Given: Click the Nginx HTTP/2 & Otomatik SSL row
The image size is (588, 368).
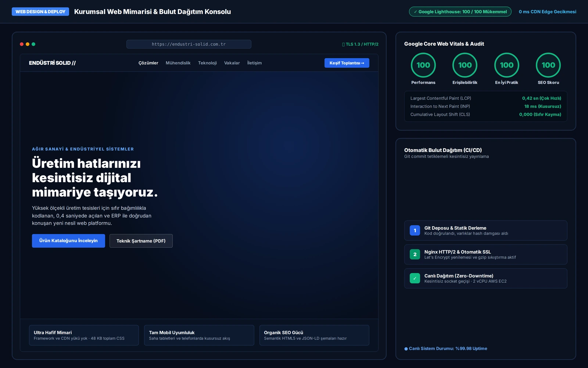Looking at the screenshot, I should (486, 254).
